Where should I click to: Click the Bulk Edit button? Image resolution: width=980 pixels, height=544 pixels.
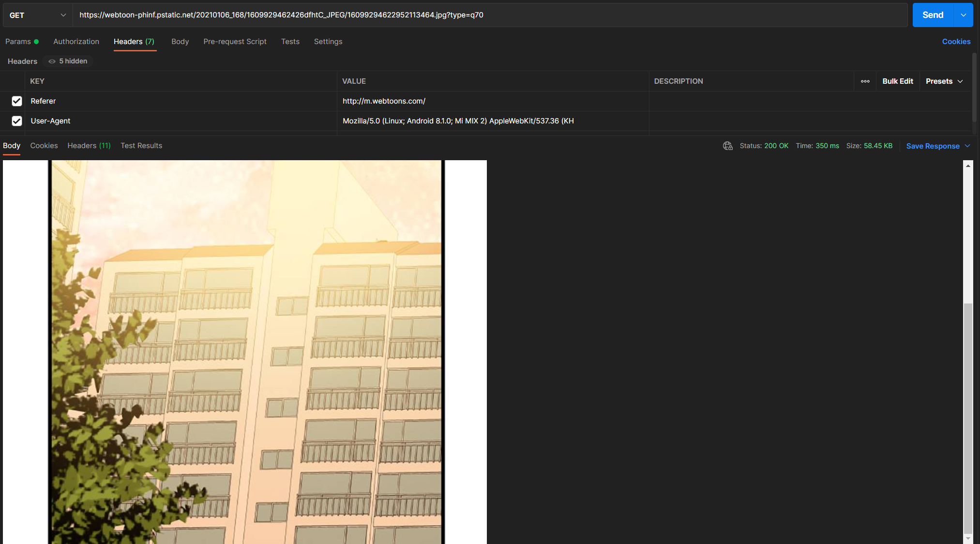pyautogui.click(x=898, y=81)
